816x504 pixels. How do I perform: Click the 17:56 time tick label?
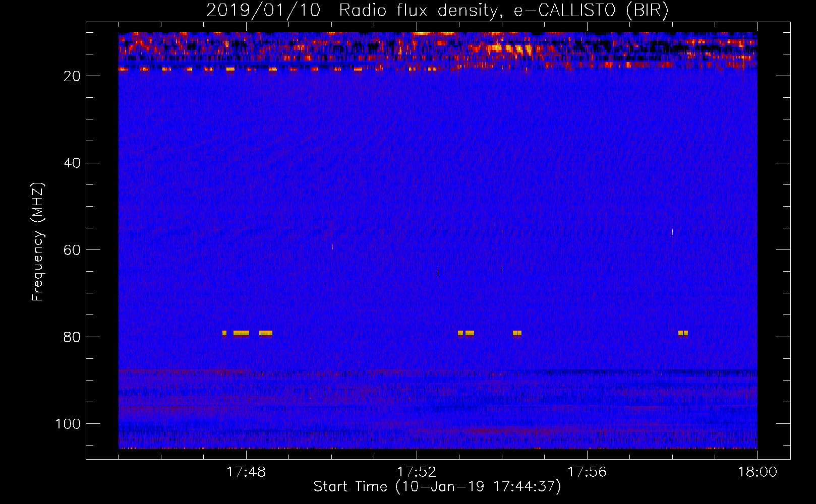pos(587,472)
